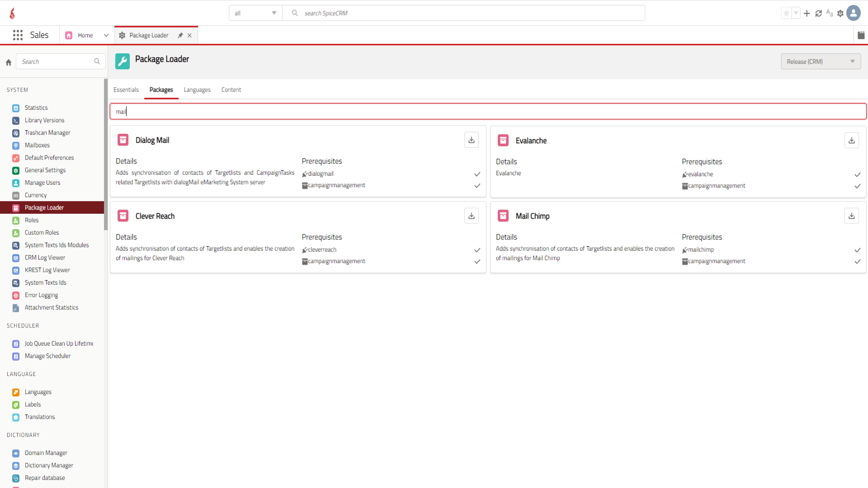Click the global search SpiceCRM field
868x488 pixels.
pyautogui.click(x=464, y=13)
